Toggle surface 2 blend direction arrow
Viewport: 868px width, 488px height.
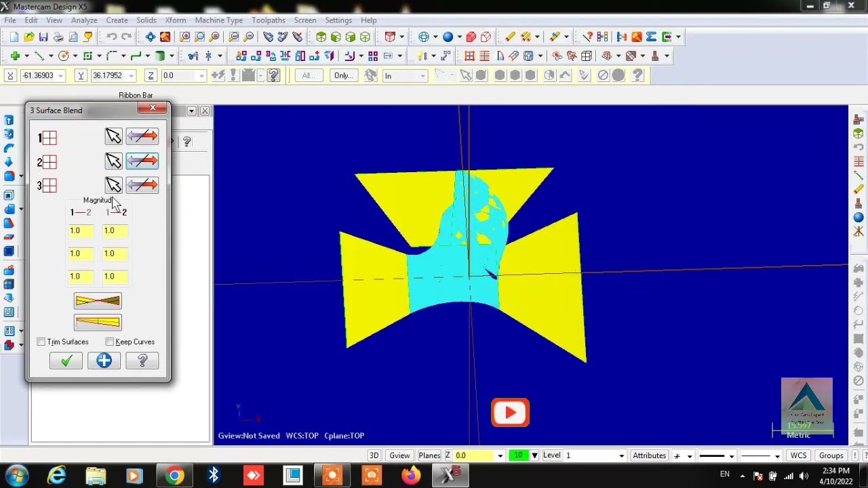pyautogui.click(x=142, y=161)
